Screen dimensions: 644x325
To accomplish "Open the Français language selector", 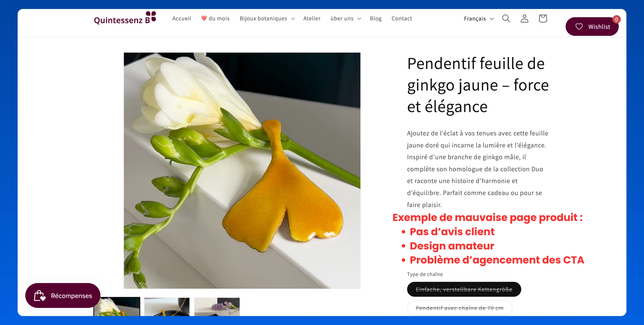I will 478,19.
